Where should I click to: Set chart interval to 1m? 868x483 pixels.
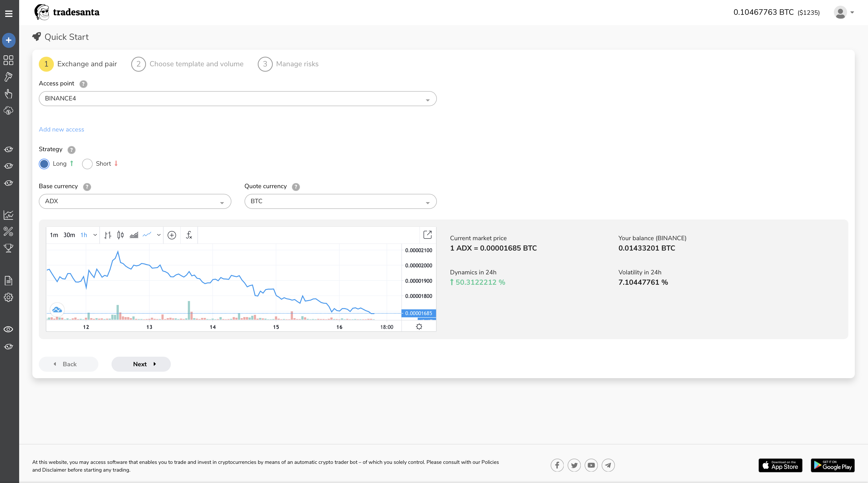(54, 235)
